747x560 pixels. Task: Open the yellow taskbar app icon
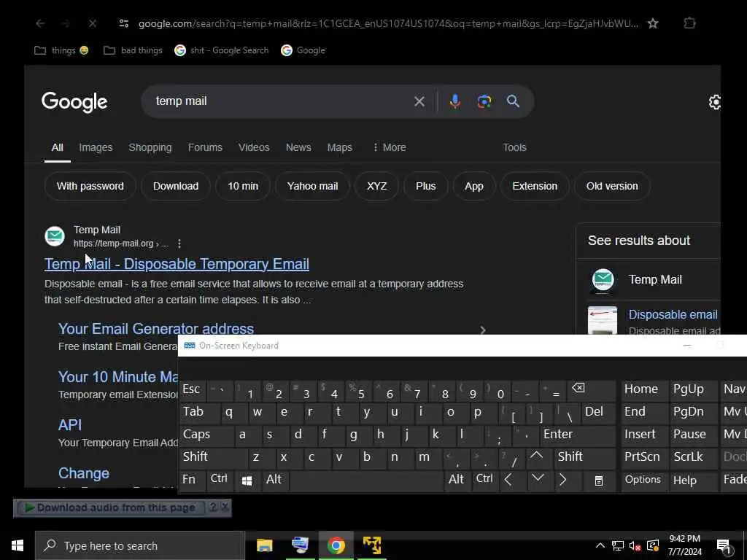coord(371,545)
